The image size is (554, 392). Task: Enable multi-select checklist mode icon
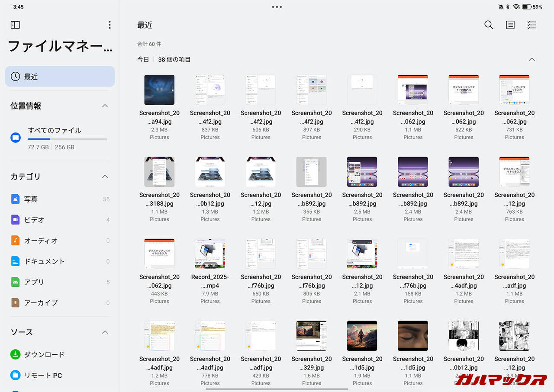(x=531, y=25)
